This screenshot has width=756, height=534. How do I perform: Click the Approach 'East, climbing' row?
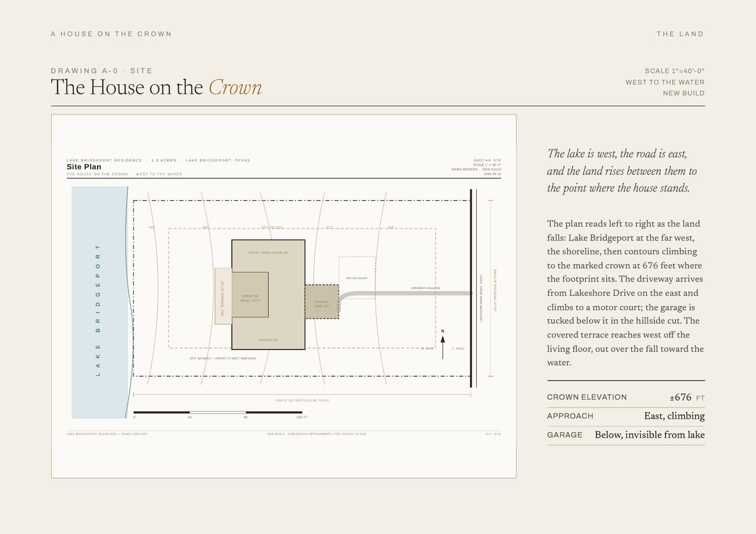coord(626,416)
